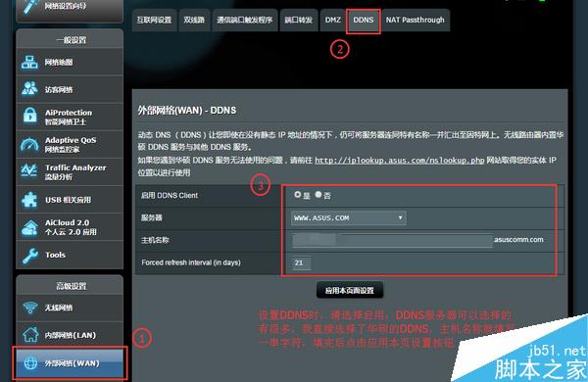Switch to the DMZ tab
The image size is (588, 382).
tap(332, 20)
